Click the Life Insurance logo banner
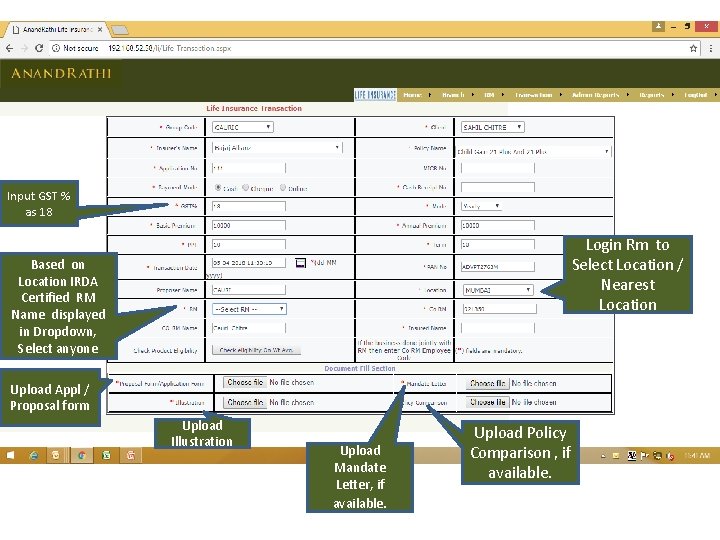The height and width of the screenshot is (540, 720). [x=375, y=95]
